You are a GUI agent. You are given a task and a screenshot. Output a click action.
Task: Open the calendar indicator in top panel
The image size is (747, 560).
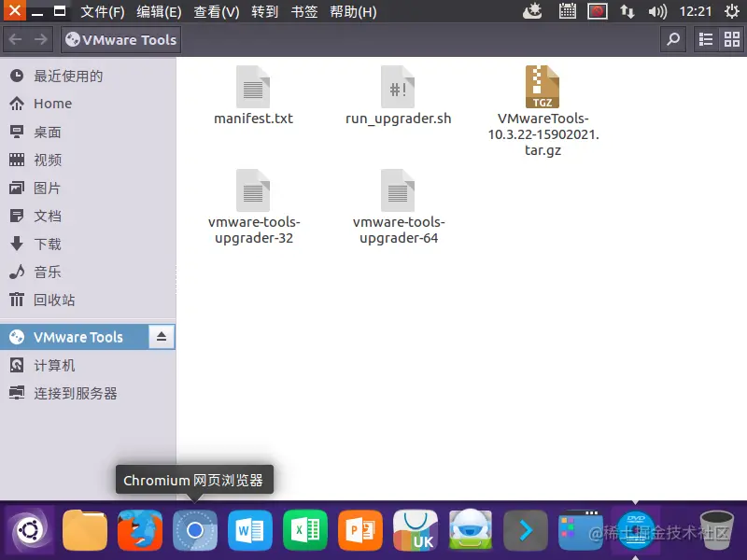tap(568, 11)
